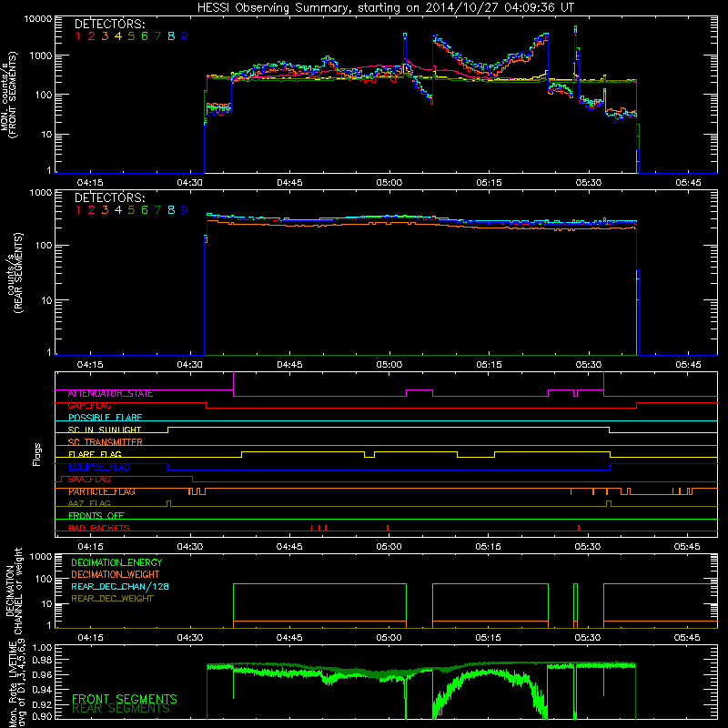Click the Mon. Rate LIVETIME axis title

pyautogui.click(x=16, y=683)
